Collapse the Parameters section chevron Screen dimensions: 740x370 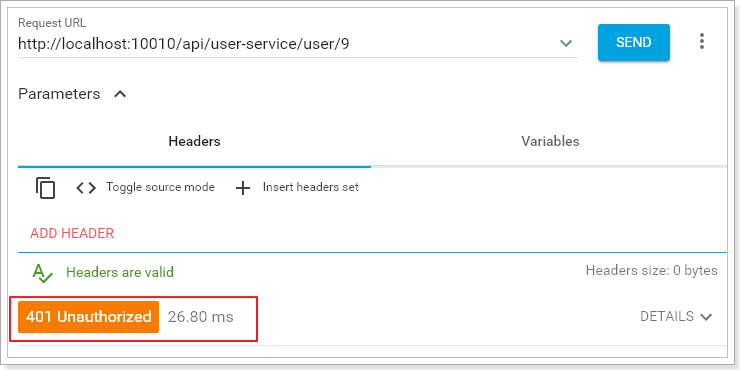point(120,94)
